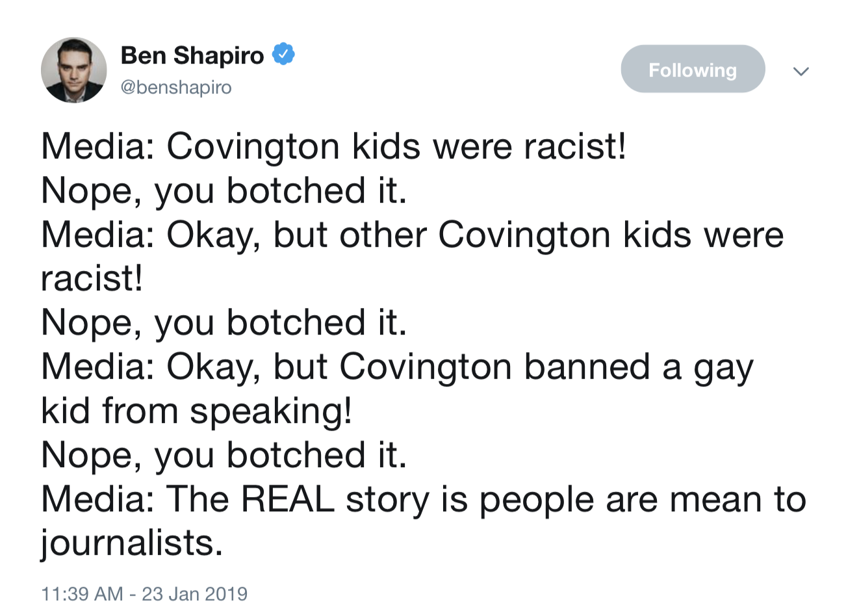Click the blue verified checkmark badge
Viewport: 859px width, 616px height.
click(283, 55)
